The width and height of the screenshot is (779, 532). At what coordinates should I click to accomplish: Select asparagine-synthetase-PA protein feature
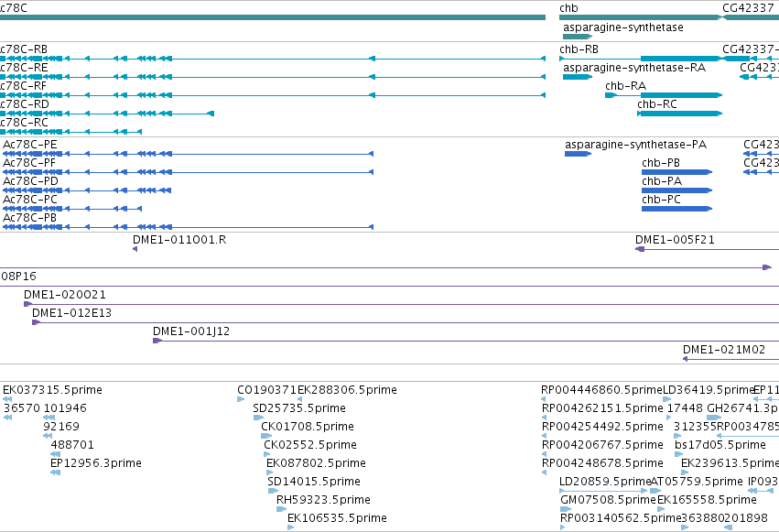(578, 154)
